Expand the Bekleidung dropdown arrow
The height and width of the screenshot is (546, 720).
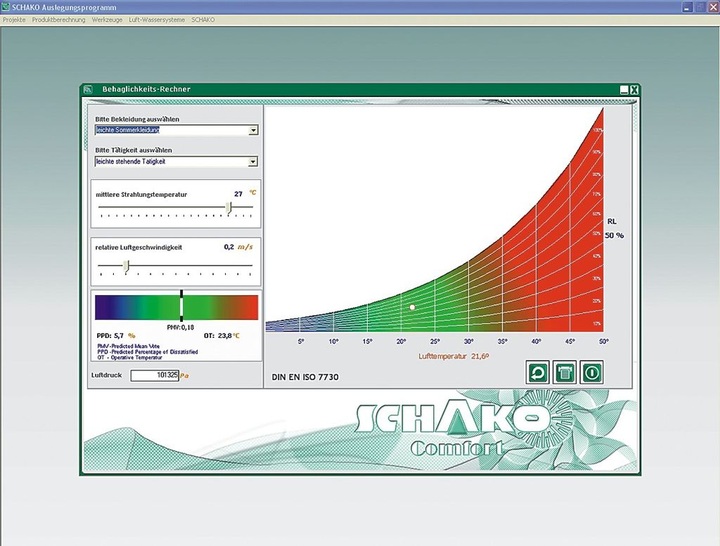[253, 130]
